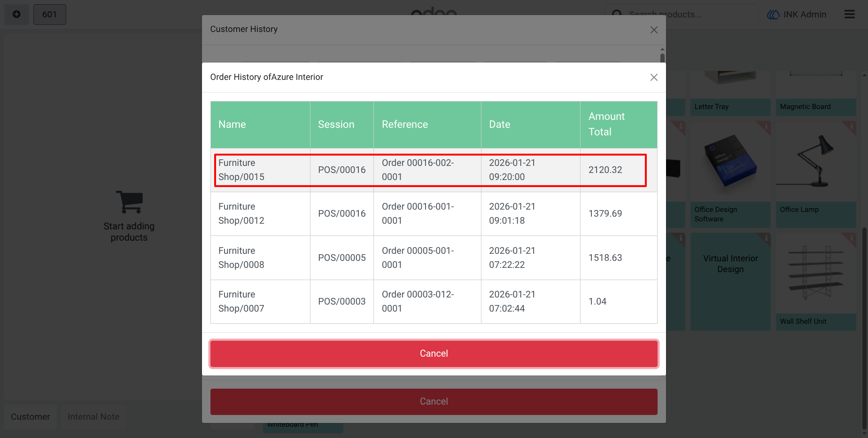The height and width of the screenshot is (438, 868).
Task: Click the Name column header
Action: tap(260, 125)
